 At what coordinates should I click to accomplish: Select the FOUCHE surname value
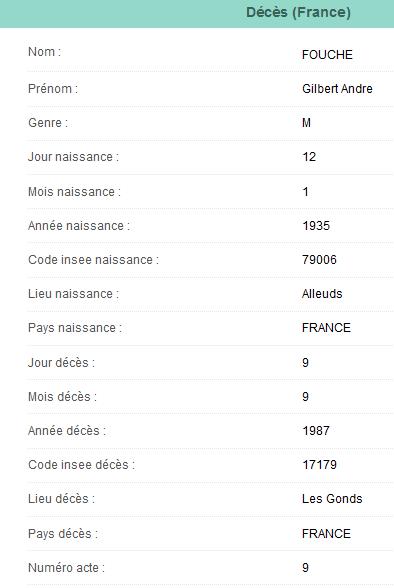pos(327,55)
